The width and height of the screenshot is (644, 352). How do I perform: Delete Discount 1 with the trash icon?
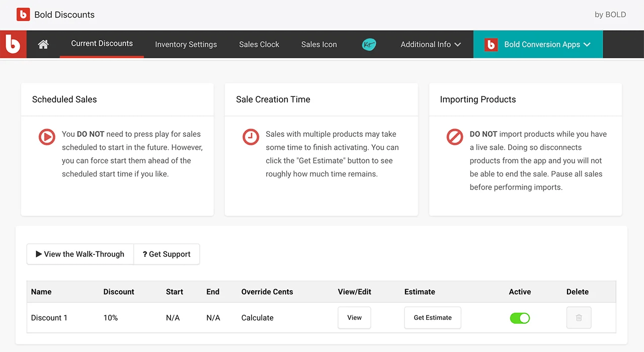point(579,318)
